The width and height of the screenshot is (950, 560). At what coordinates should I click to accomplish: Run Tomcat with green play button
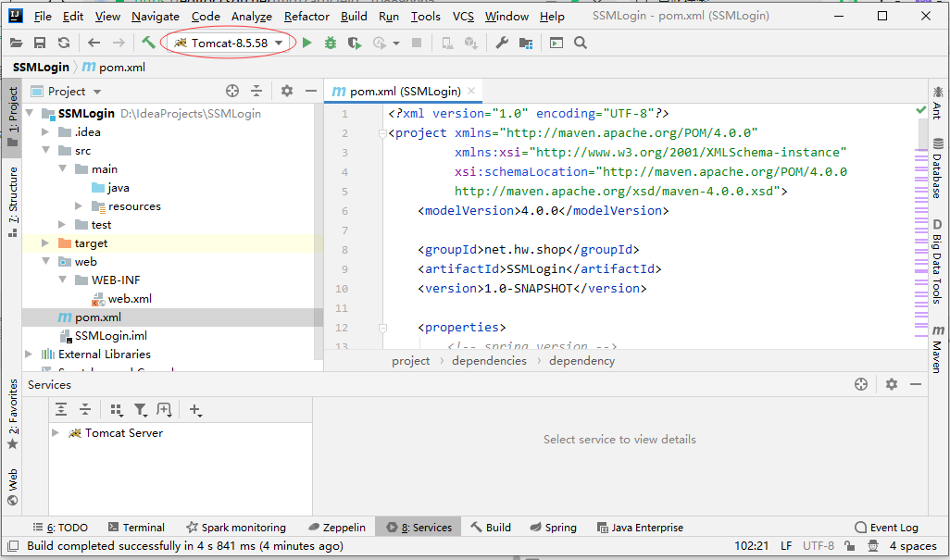(307, 43)
